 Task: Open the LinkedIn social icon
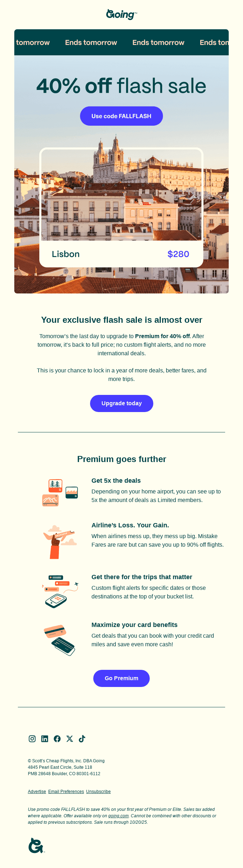point(45,739)
